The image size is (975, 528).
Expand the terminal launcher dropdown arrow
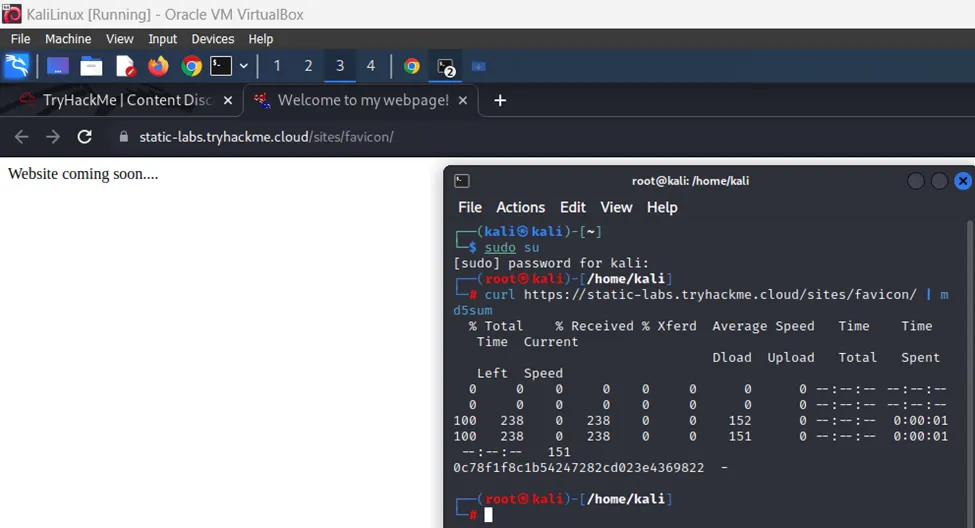click(244, 66)
